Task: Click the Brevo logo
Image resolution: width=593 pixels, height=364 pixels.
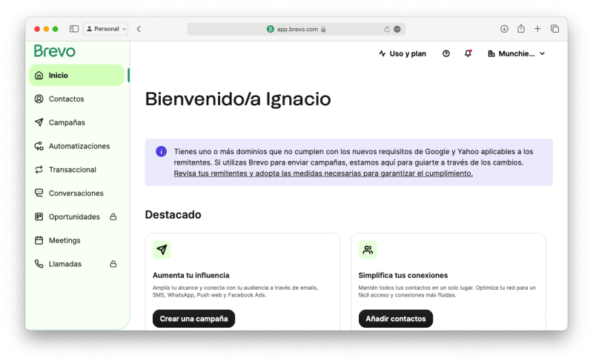Action: pos(54,51)
